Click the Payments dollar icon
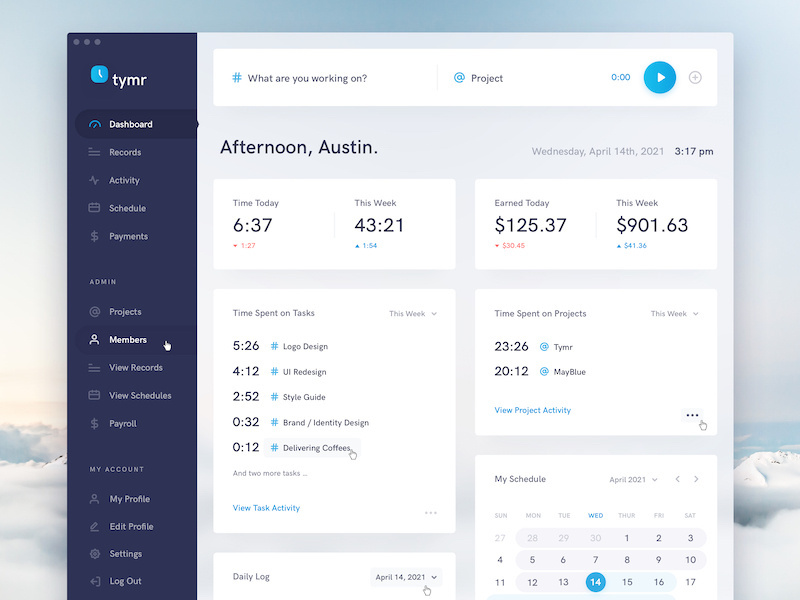Viewport: 800px width, 600px height. (x=94, y=236)
